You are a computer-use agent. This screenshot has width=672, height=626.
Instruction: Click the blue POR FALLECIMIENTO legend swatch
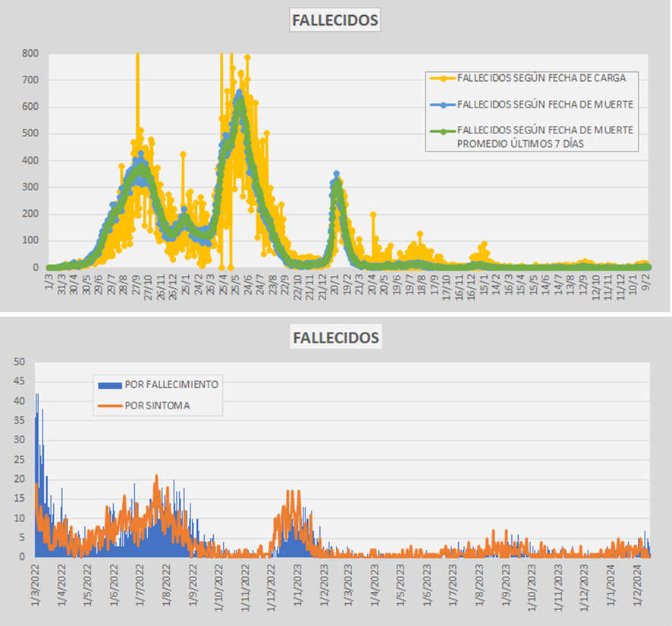(x=110, y=385)
